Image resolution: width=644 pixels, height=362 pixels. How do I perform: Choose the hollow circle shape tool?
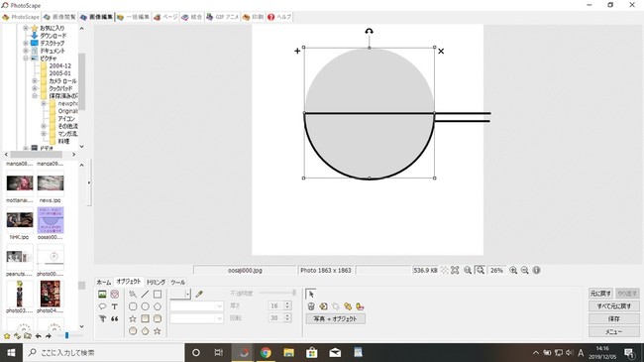click(145, 306)
